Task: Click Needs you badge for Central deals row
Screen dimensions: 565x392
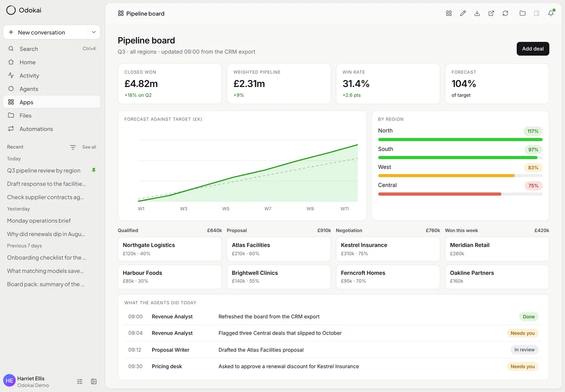Action: 523,333
